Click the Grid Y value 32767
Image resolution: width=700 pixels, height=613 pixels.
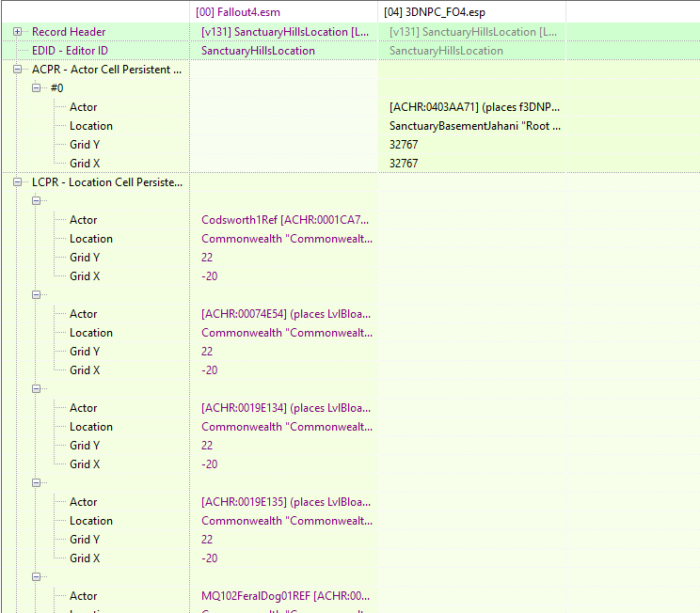[404, 145]
